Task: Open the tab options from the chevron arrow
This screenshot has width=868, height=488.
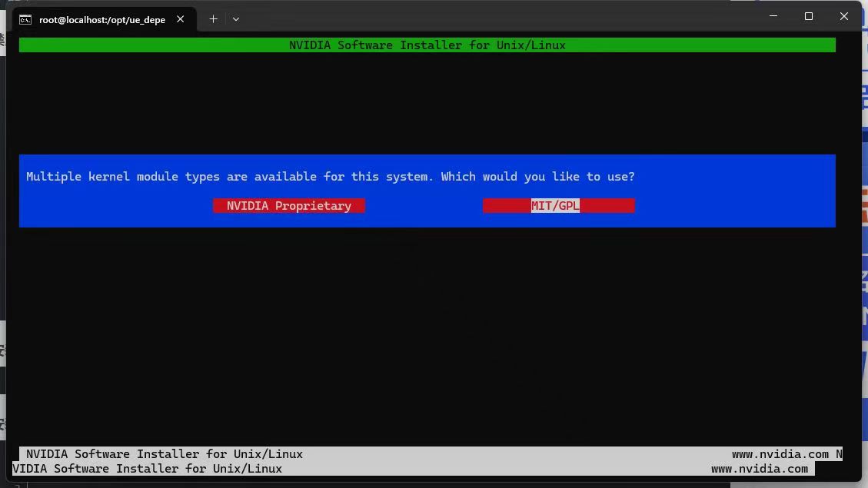Action: [236, 18]
